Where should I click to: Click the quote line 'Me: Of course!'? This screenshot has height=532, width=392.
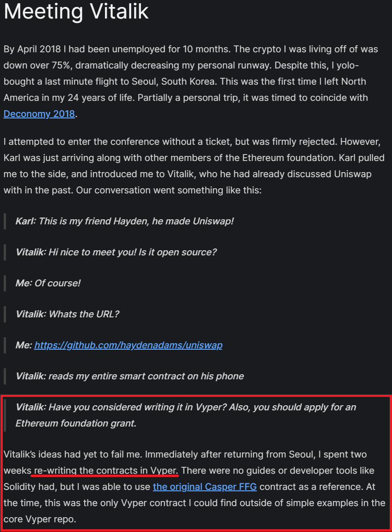point(48,283)
